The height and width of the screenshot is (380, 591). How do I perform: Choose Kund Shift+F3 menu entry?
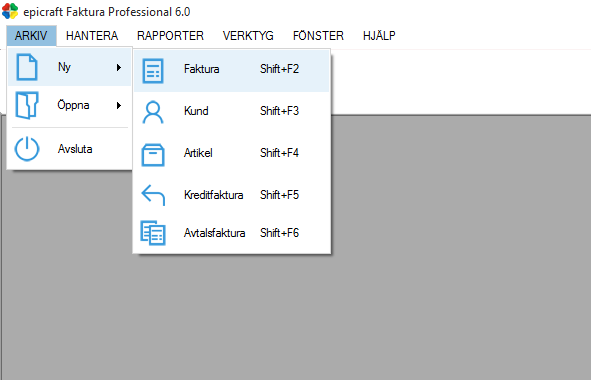pyautogui.click(x=232, y=111)
